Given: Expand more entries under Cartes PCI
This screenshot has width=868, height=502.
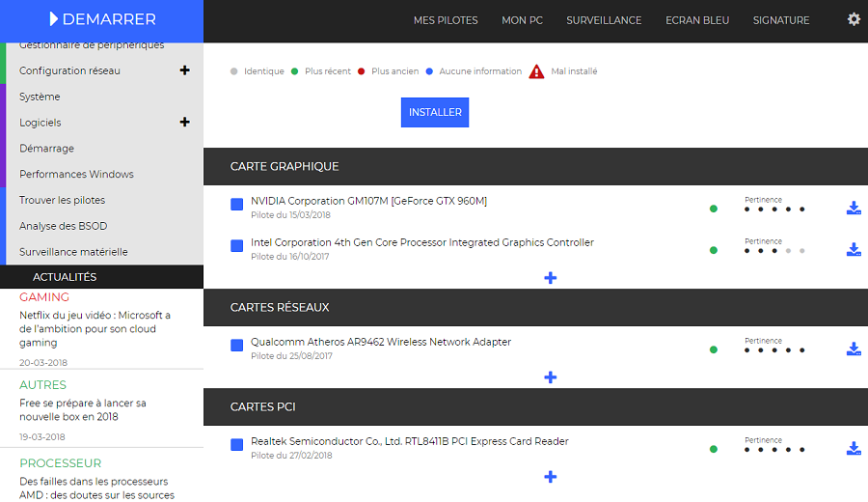Looking at the screenshot, I should tap(551, 477).
